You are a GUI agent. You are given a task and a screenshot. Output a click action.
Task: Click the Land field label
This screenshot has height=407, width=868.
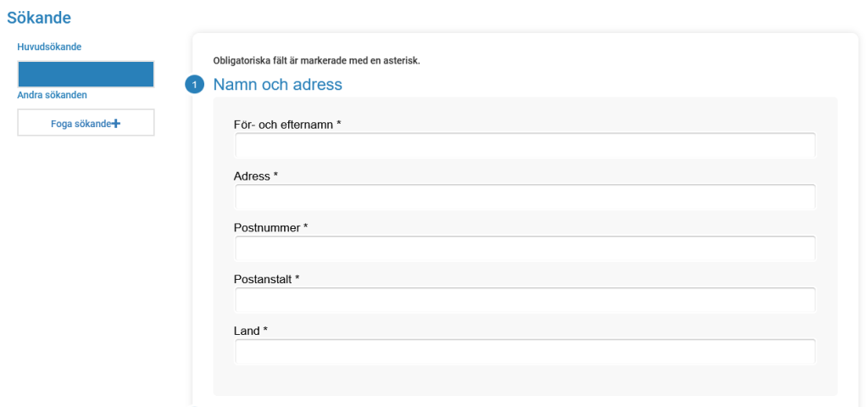247,331
